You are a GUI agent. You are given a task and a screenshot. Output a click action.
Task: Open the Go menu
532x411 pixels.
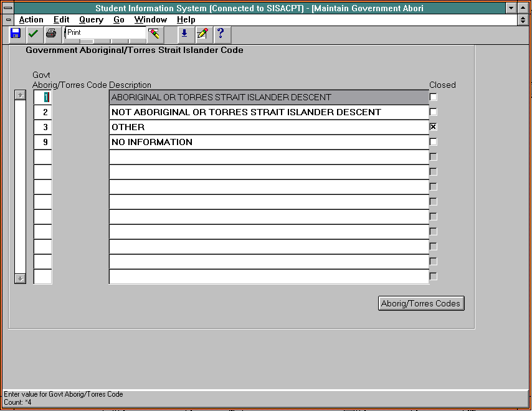click(119, 20)
